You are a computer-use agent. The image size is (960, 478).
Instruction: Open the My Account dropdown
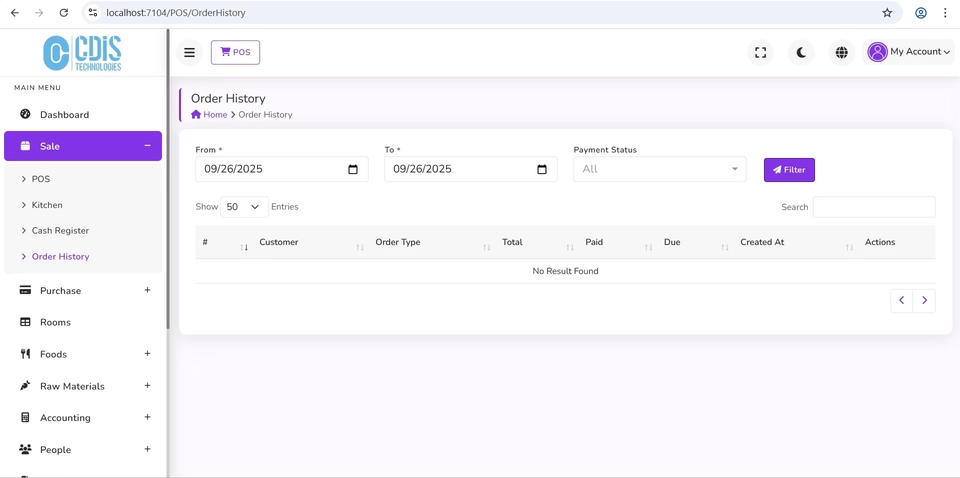[909, 52]
